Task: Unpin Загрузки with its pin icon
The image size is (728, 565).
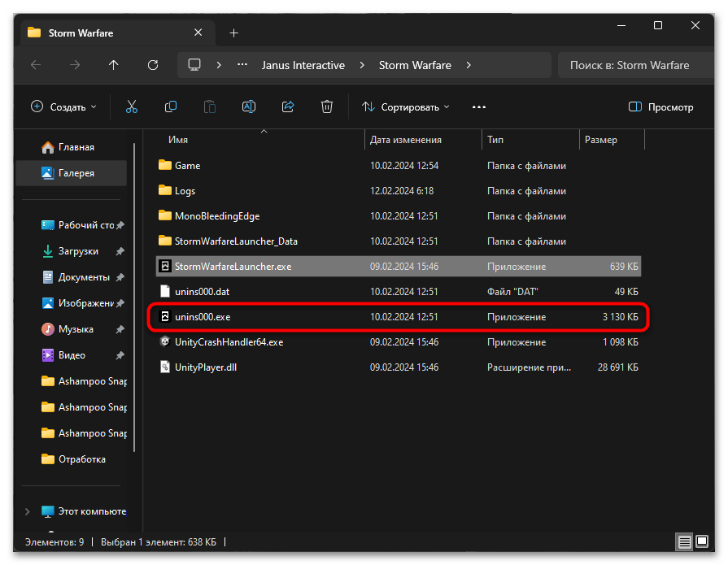Action: click(120, 251)
